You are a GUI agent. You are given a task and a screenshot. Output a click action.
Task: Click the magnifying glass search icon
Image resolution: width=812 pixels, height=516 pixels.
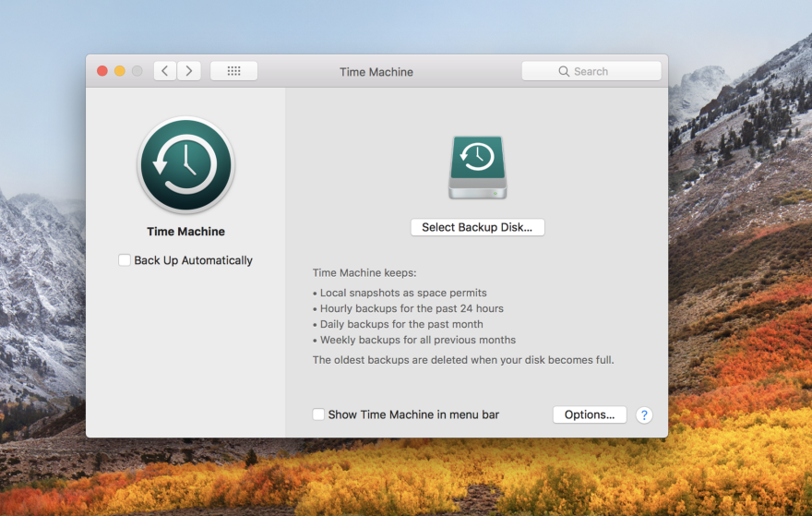[564, 71]
